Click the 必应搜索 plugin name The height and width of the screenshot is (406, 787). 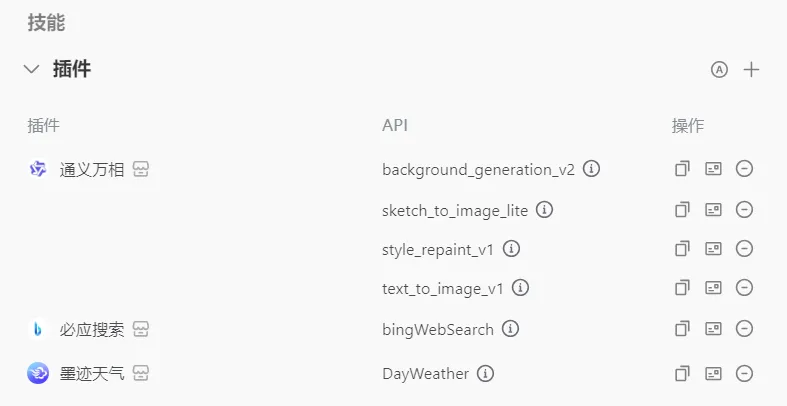pyautogui.click(x=92, y=329)
